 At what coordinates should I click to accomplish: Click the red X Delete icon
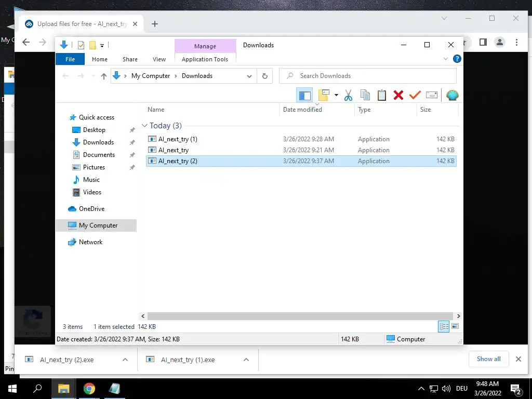coord(398,96)
